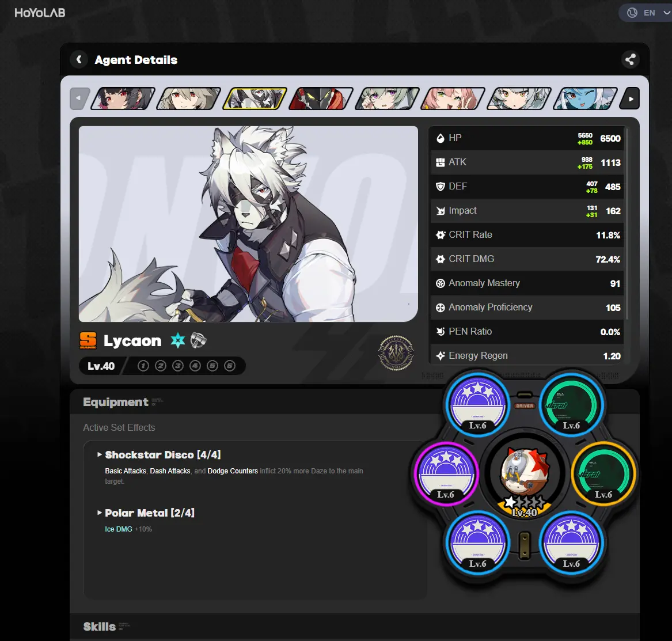
Task: Open the Lv.40 W-Engine in the center
Action: [525, 475]
